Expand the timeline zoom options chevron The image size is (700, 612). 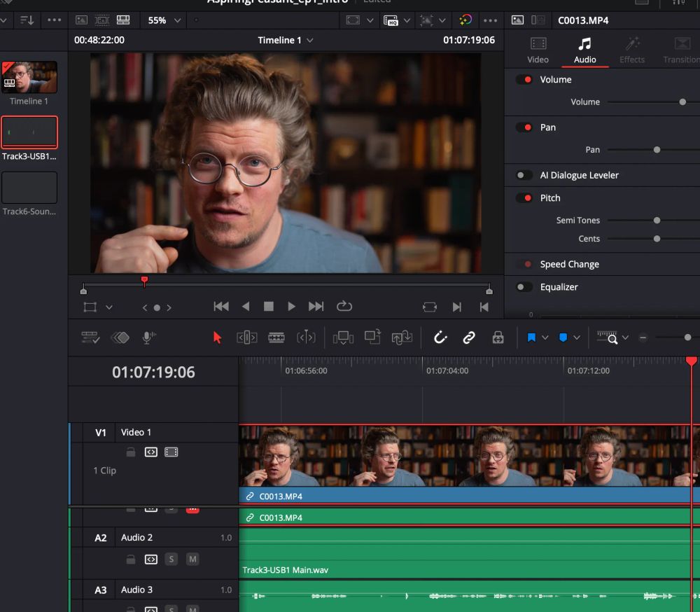tap(625, 338)
